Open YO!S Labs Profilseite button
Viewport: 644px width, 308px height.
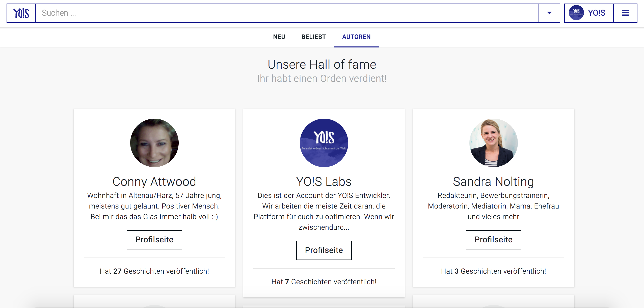[324, 250]
